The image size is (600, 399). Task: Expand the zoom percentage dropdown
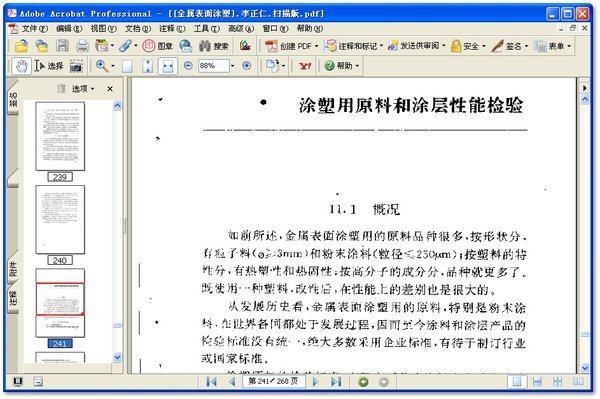tap(232, 66)
